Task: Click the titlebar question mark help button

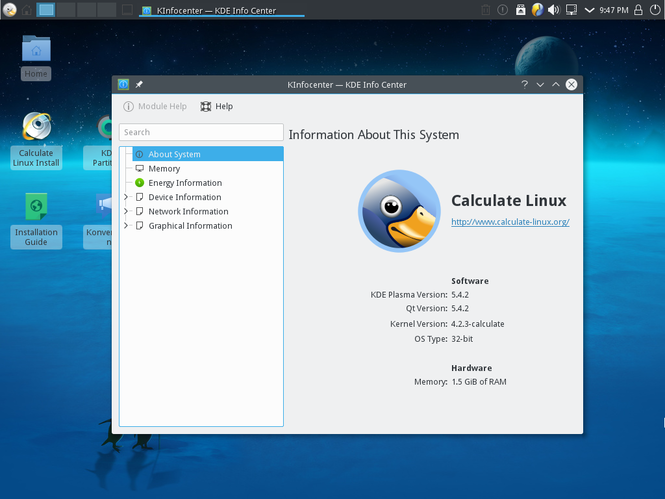Action: (x=525, y=84)
